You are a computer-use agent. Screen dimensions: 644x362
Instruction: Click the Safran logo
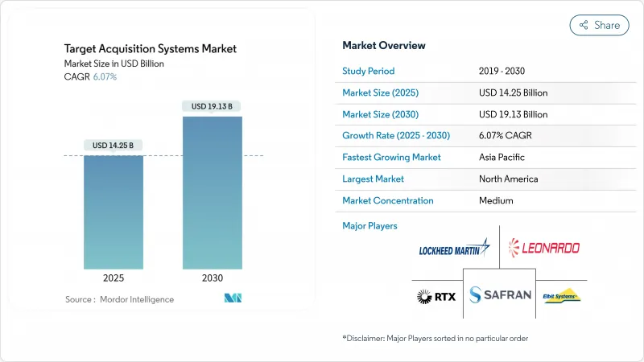click(500, 295)
